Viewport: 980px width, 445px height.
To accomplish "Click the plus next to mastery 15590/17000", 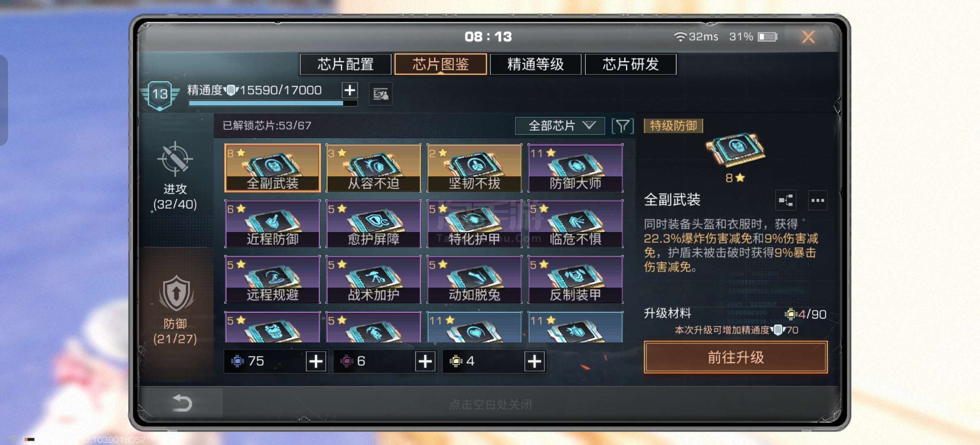I will coord(350,90).
